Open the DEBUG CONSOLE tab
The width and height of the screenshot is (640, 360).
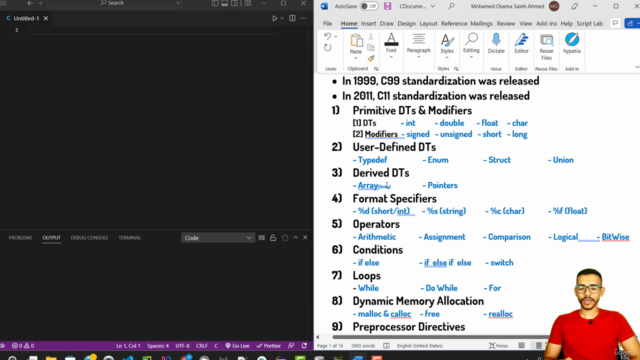pos(89,238)
